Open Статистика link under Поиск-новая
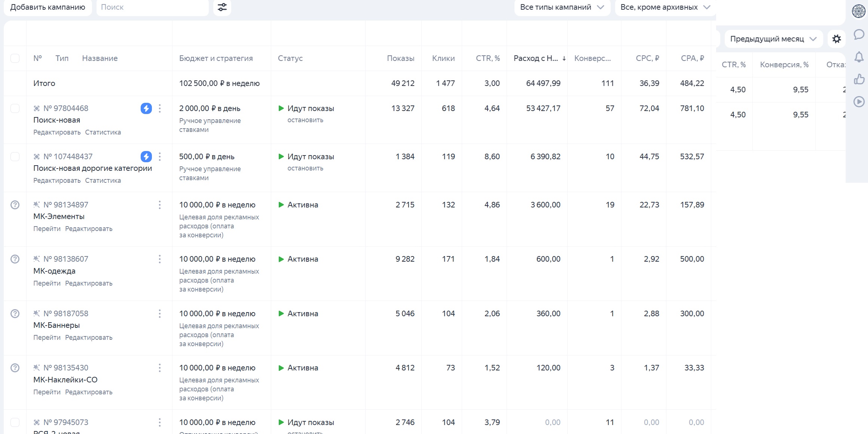The width and height of the screenshot is (868, 434). (x=103, y=132)
